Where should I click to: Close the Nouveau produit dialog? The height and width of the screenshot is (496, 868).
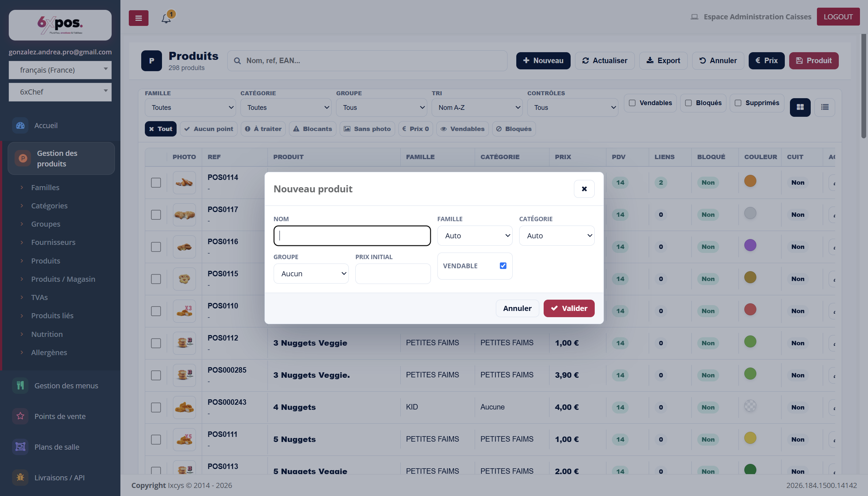(x=584, y=189)
